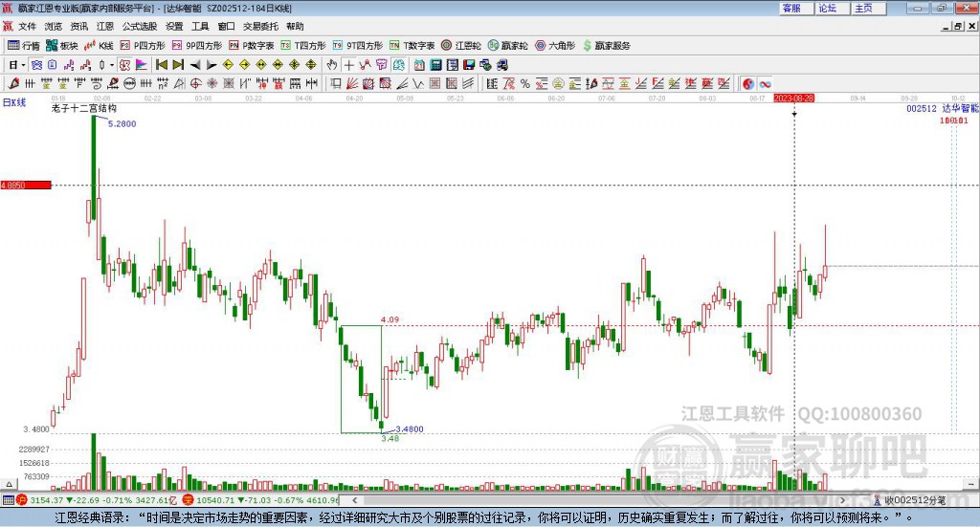Image resolution: width=980 pixels, height=527 pixels.
Task: Open the 公式选股 menu
Action: pos(140,26)
